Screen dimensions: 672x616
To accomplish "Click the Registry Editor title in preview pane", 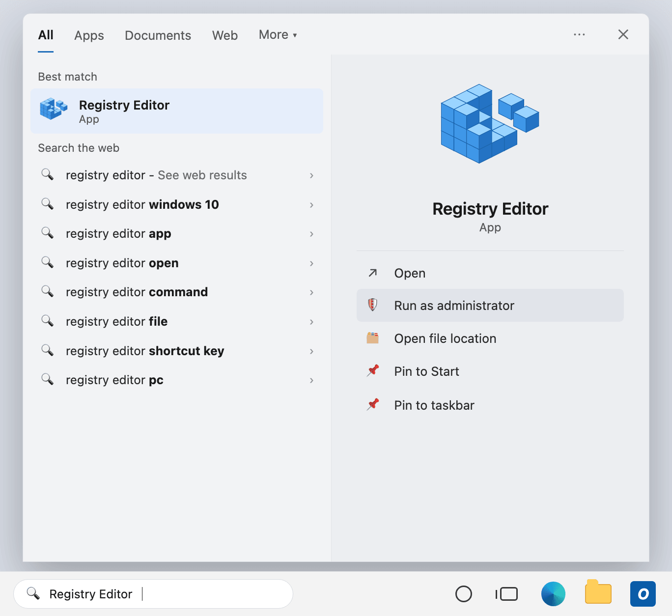I will click(x=490, y=209).
